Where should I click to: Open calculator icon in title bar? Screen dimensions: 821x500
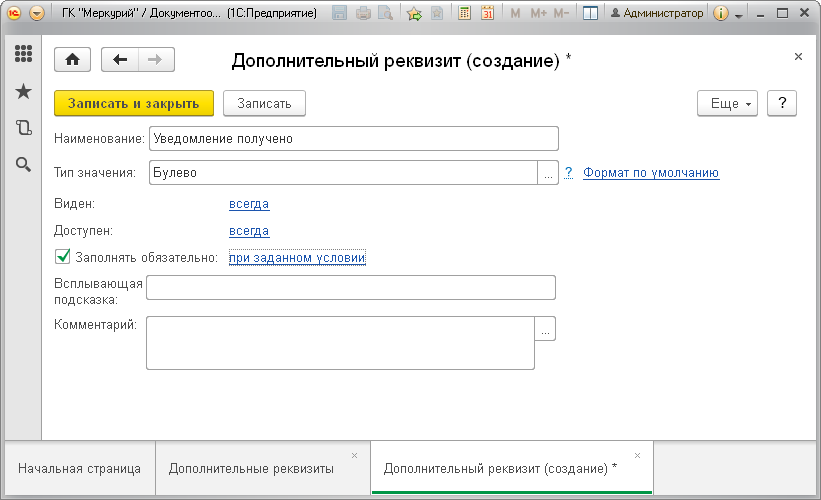464,13
